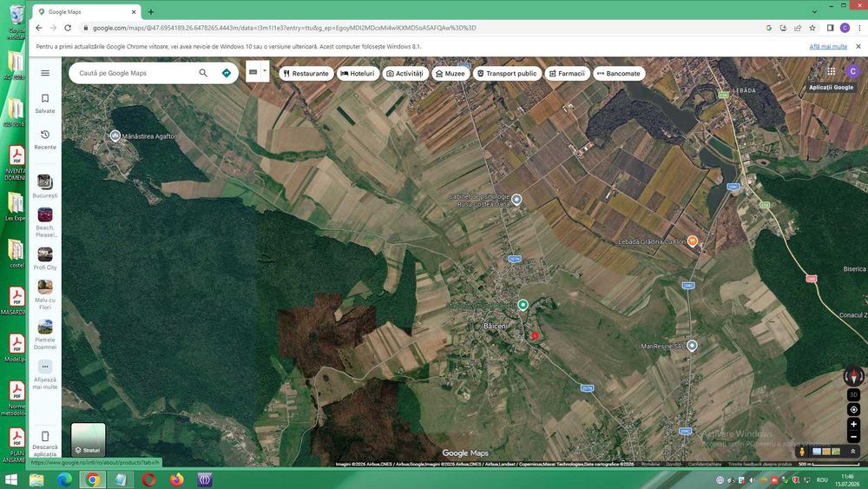
Task: Open the Profi City recent place
Action: pos(45,254)
